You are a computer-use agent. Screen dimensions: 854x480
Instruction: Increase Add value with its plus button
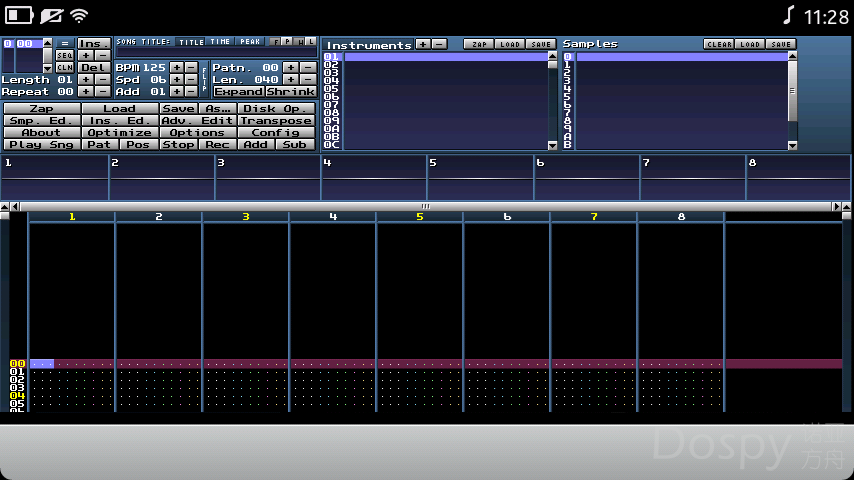[176, 92]
